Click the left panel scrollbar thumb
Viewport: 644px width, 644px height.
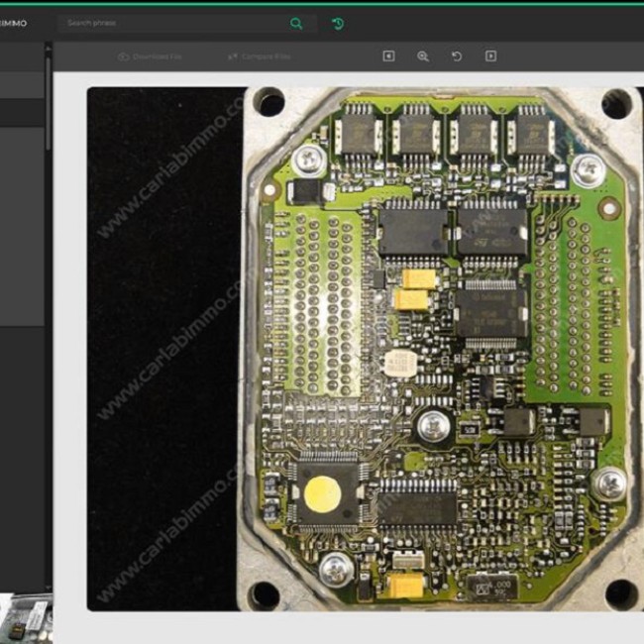49,103
